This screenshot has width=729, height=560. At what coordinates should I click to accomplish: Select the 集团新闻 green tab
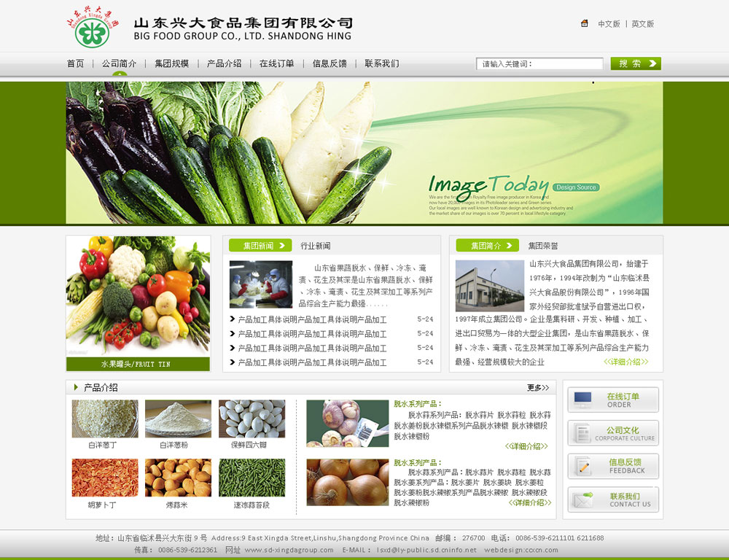[x=260, y=246]
